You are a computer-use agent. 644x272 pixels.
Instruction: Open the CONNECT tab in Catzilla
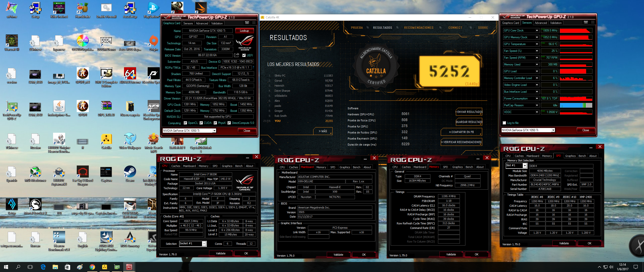pos(455,28)
